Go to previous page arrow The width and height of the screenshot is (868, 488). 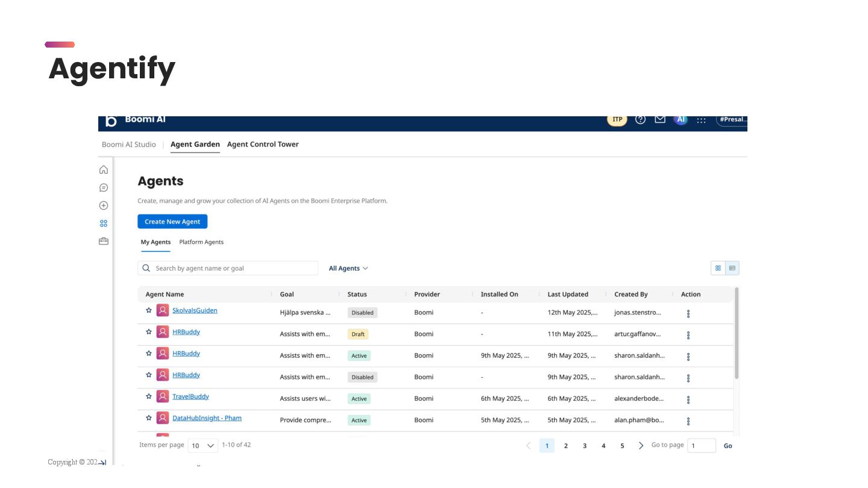tap(529, 446)
